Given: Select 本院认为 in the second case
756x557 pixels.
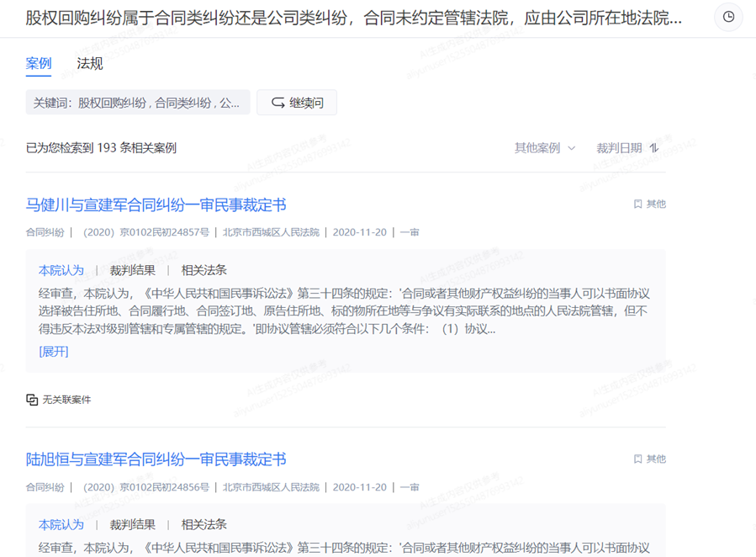Looking at the screenshot, I should (61, 524).
